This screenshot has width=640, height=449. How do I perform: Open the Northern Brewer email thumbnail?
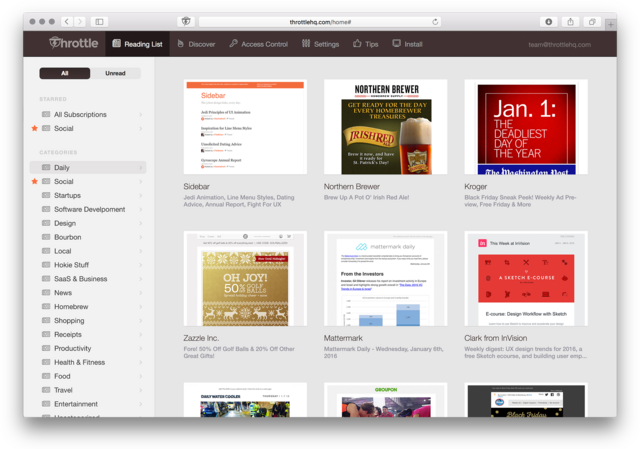pyautogui.click(x=386, y=127)
